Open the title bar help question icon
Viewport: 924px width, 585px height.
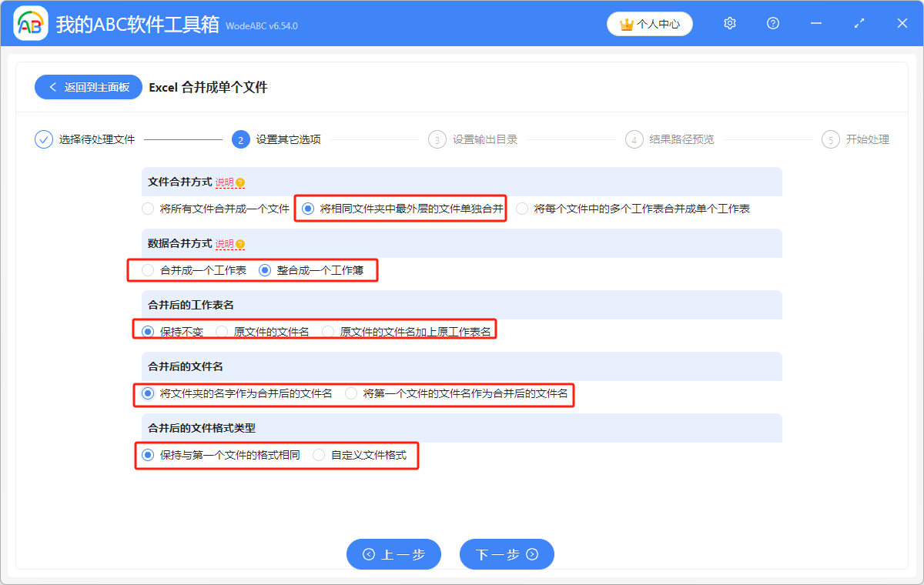point(772,23)
